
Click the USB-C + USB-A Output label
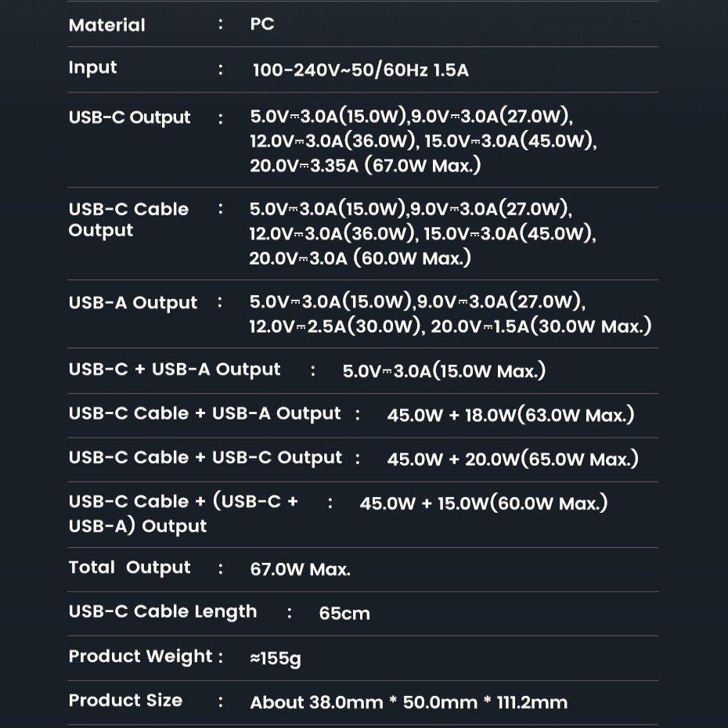coord(174,369)
